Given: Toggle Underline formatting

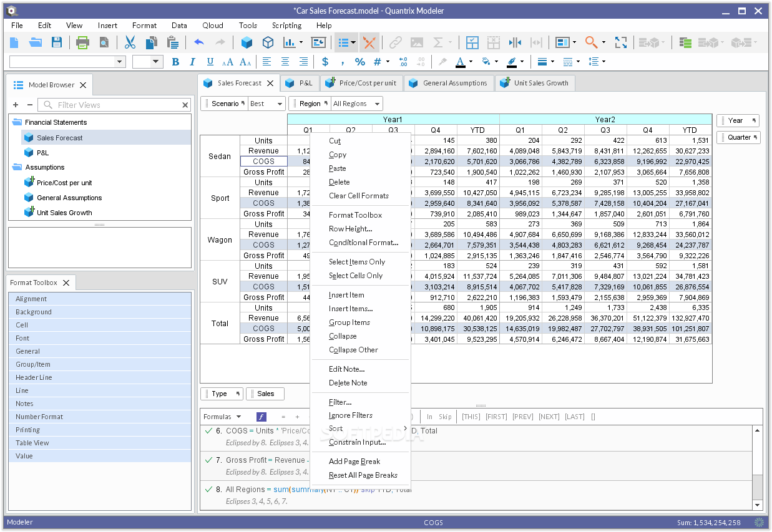Looking at the screenshot, I should click(x=210, y=62).
